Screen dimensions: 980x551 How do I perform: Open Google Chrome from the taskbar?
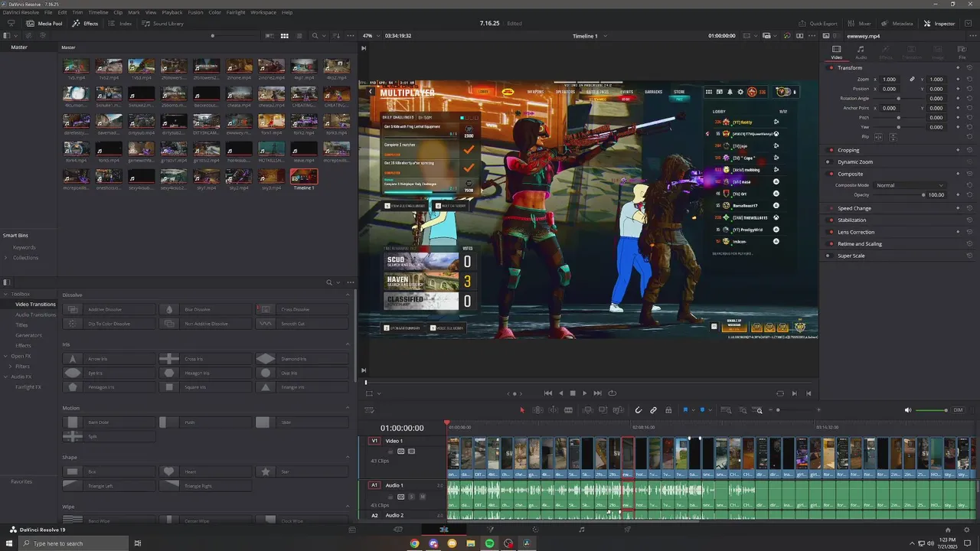click(x=414, y=543)
